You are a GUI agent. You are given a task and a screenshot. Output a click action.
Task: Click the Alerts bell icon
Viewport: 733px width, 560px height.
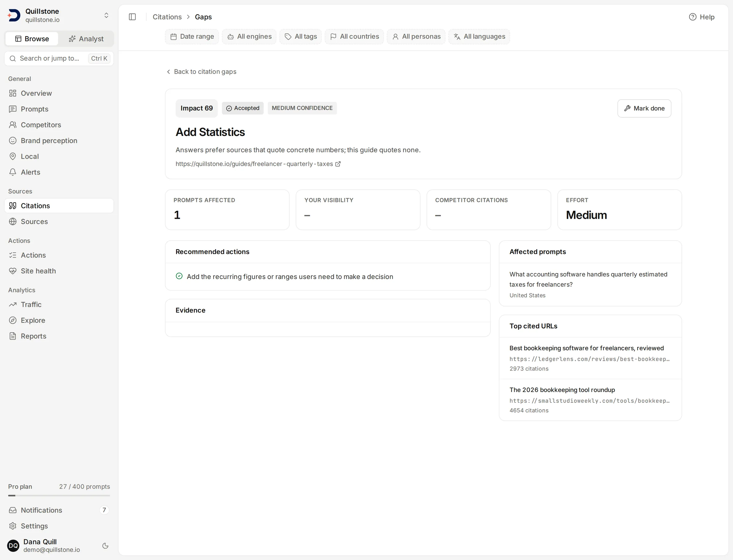click(x=13, y=172)
